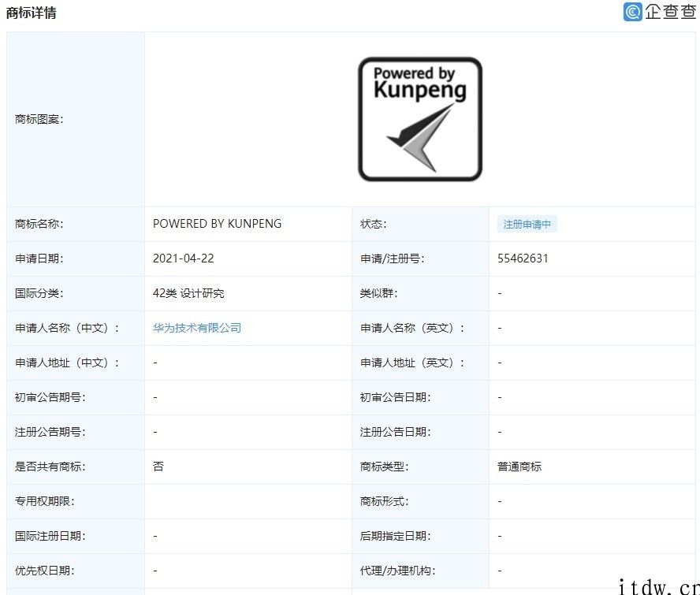The height and width of the screenshot is (595, 700).
Task: Click the 注册申请中 status badge
Action: [527, 224]
